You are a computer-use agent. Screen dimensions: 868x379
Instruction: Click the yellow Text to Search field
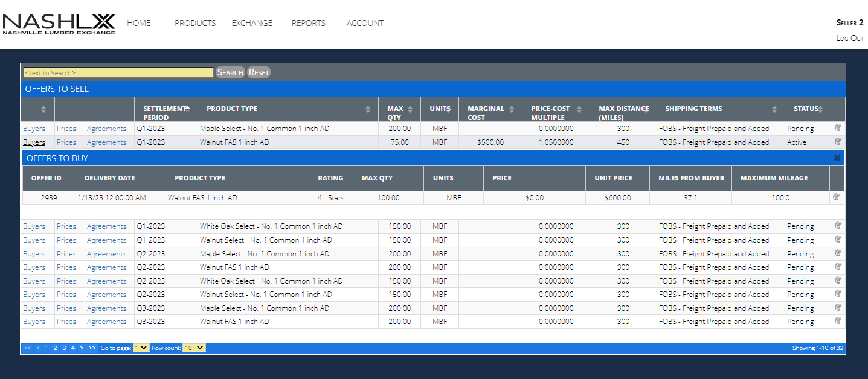118,72
